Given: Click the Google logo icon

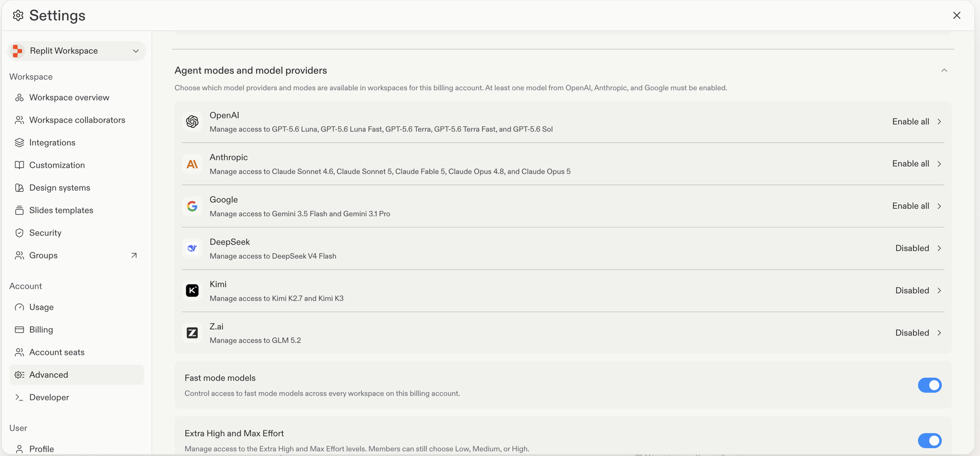Looking at the screenshot, I should point(192,206).
